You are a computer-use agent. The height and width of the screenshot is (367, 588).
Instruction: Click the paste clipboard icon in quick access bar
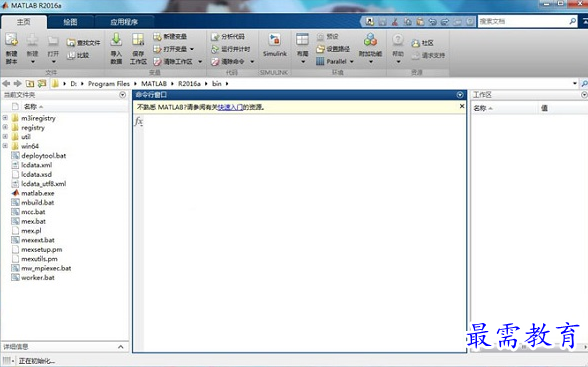click(420, 22)
